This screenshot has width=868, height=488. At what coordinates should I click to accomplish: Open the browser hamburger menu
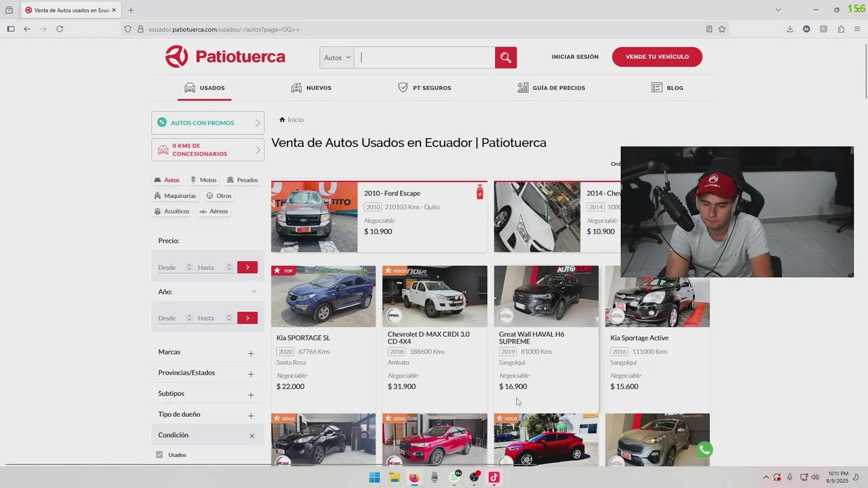[857, 29]
